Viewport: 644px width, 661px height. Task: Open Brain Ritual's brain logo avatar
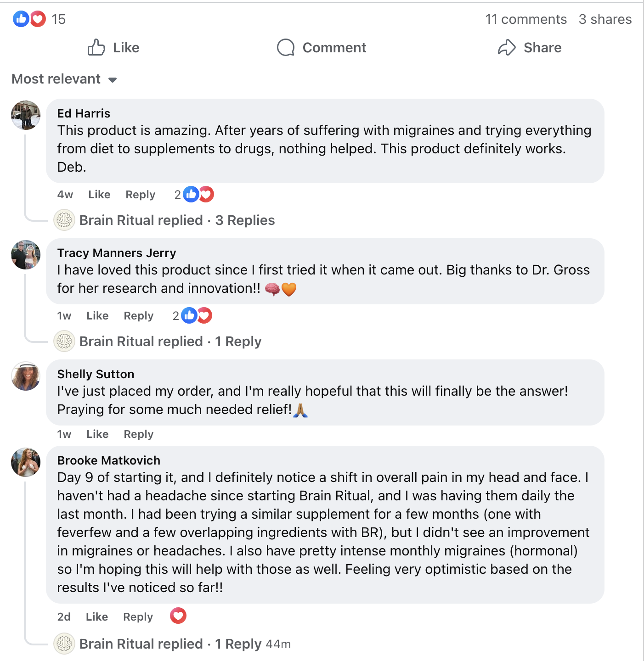64,220
